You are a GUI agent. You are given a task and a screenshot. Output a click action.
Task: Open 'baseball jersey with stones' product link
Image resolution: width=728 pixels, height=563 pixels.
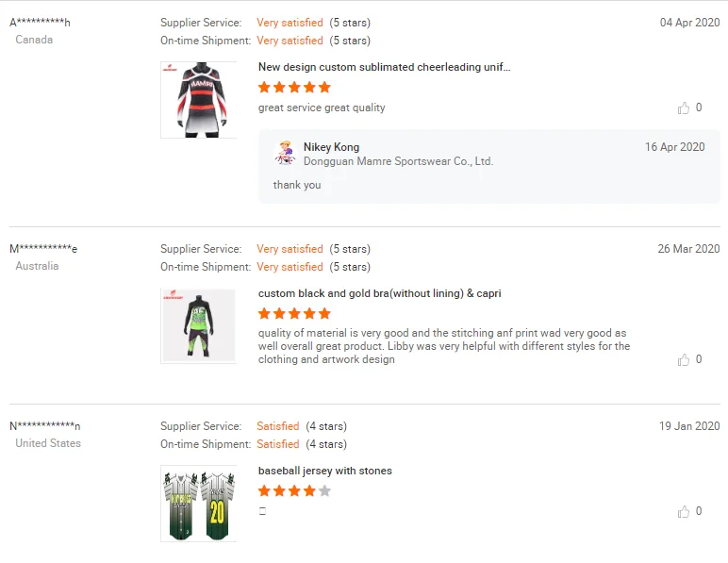[x=324, y=472]
